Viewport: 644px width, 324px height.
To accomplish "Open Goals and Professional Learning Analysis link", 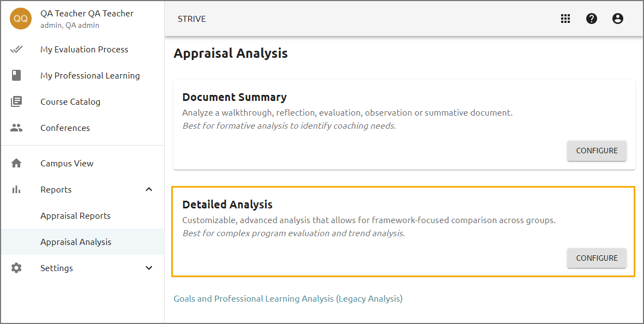I will pyautogui.click(x=288, y=298).
